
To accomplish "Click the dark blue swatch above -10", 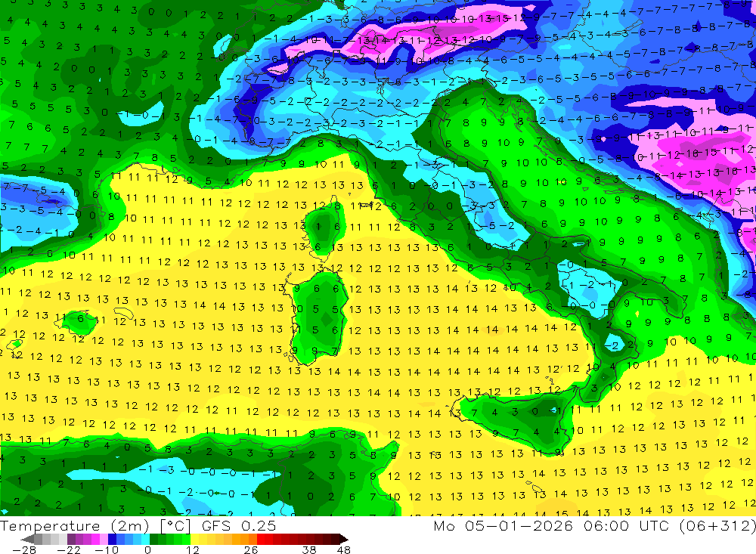I will tap(113, 539).
